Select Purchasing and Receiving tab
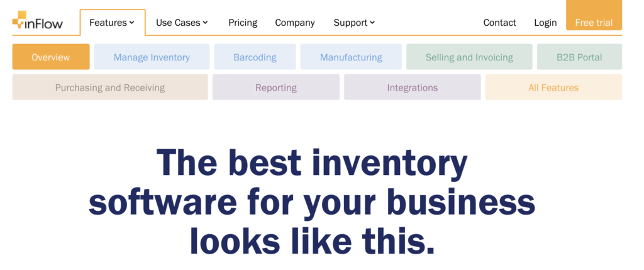Viewport: 644px width, 270px height. click(x=110, y=87)
